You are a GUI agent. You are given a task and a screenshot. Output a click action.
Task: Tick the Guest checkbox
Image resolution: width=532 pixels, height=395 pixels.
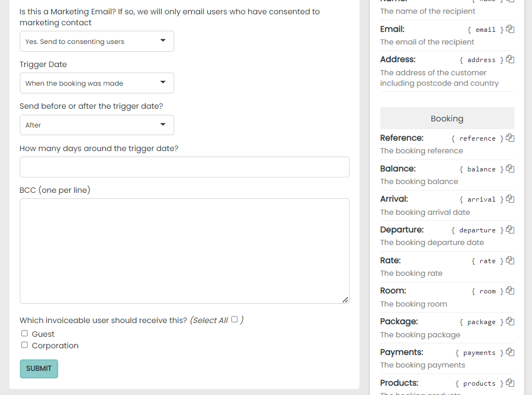[x=24, y=333]
